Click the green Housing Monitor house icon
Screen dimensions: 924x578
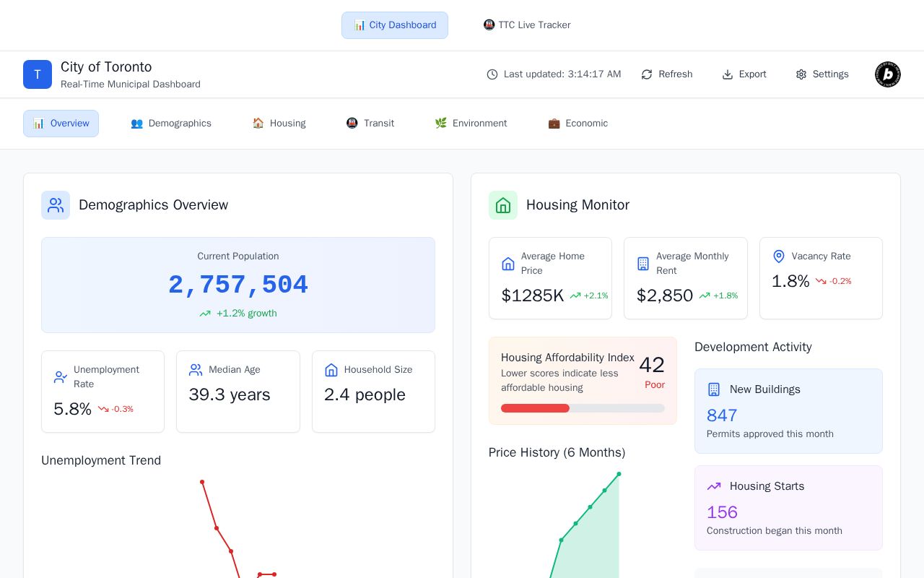(503, 205)
